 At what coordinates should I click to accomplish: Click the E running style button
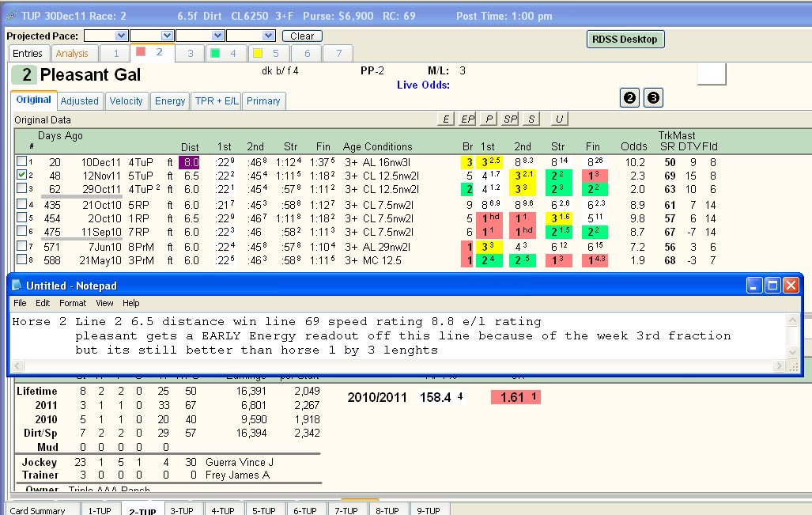point(445,119)
